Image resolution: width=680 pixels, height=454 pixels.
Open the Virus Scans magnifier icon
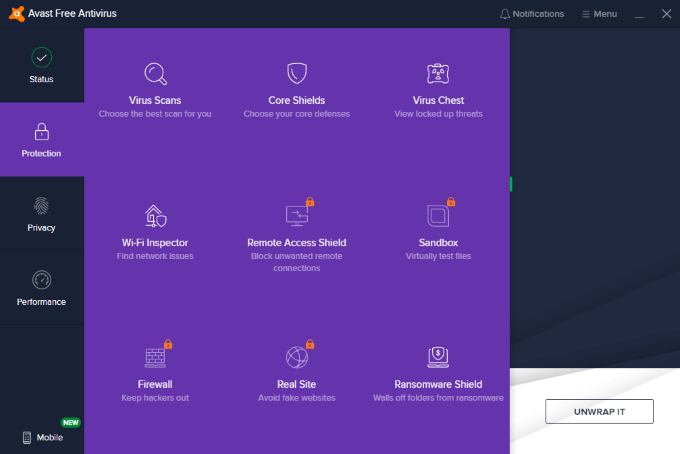tap(155, 74)
